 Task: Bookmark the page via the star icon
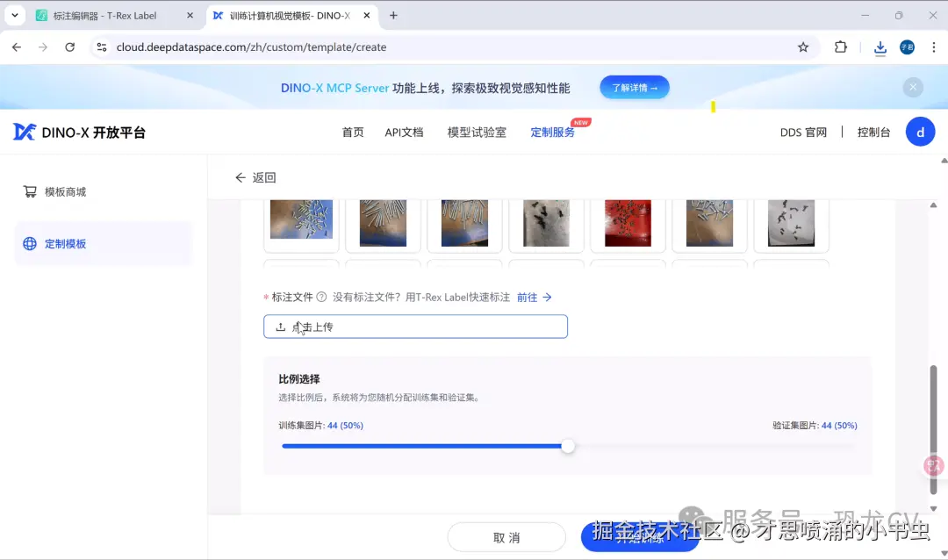pos(803,47)
